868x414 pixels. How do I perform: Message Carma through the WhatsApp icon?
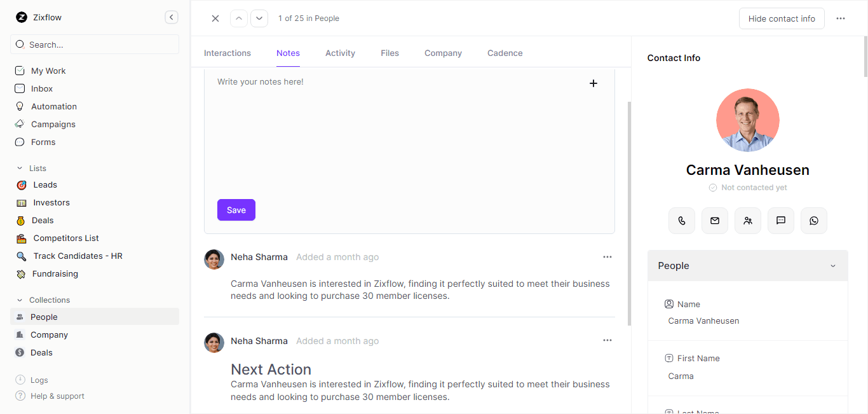click(814, 221)
